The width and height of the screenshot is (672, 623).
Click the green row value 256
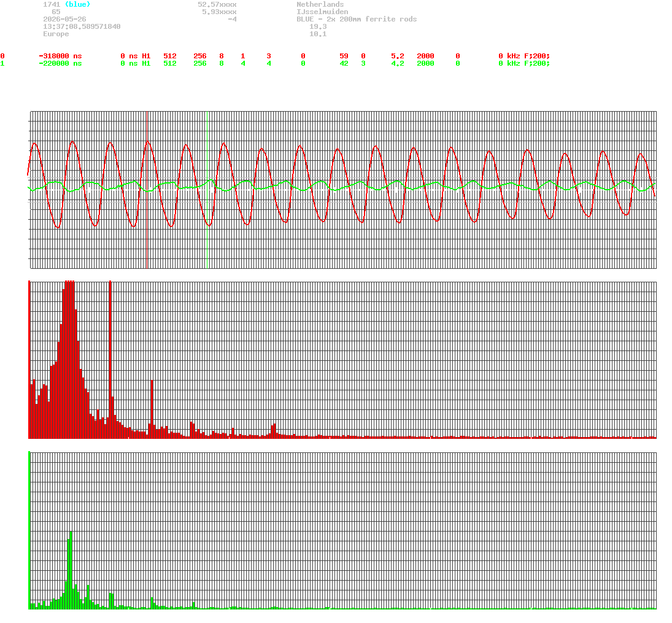click(199, 63)
